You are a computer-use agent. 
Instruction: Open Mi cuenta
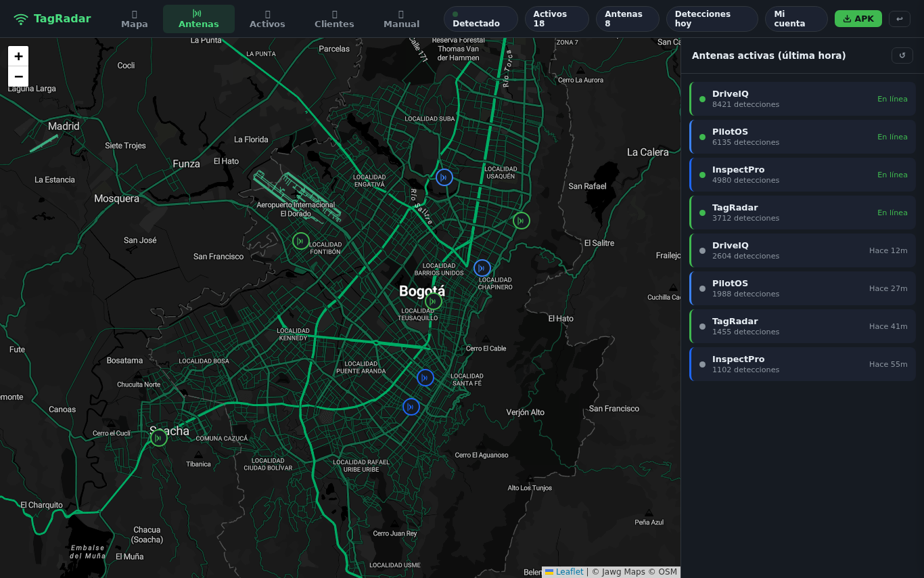pyautogui.click(x=796, y=19)
